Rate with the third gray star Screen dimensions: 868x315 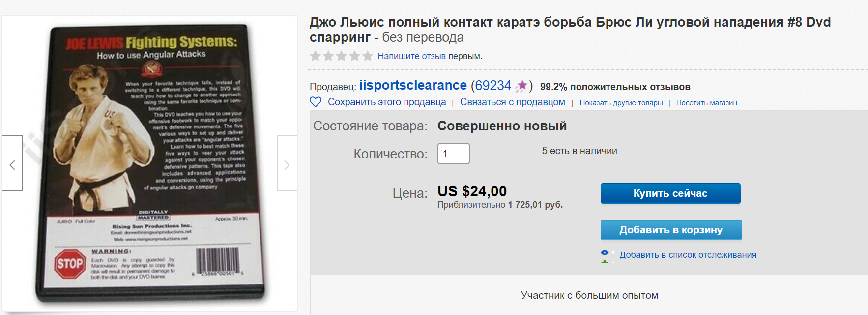pos(342,56)
